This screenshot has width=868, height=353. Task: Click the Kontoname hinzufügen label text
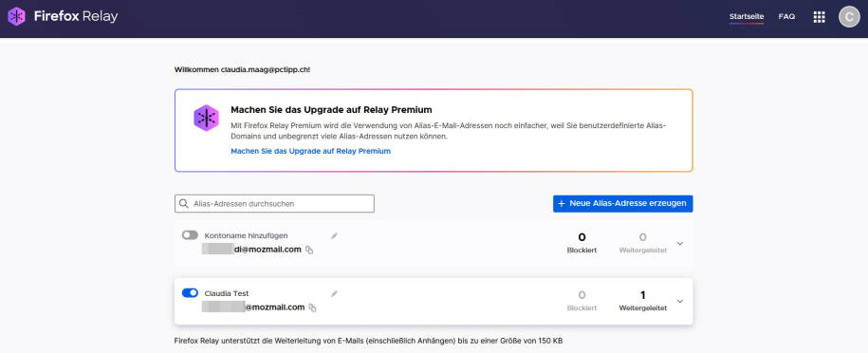[247, 235]
